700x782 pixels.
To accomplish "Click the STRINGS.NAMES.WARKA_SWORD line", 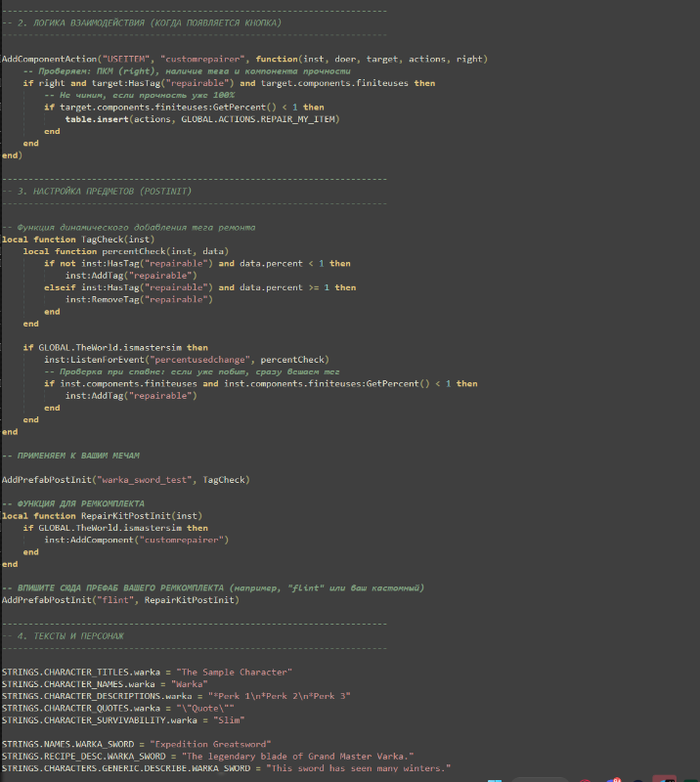I will pos(136,744).
